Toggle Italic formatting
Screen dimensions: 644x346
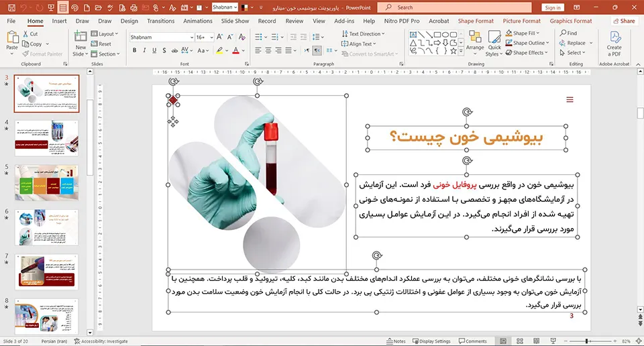click(x=144, y=50)
